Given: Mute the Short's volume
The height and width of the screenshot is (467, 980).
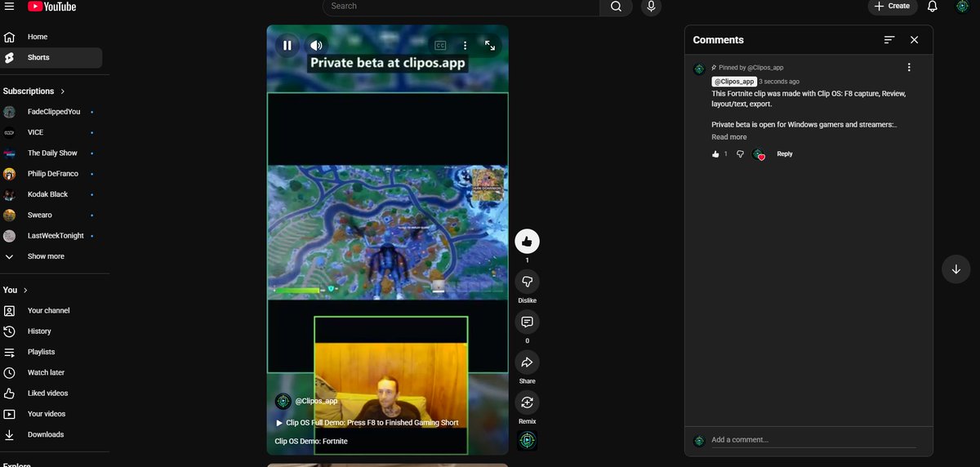Looking at the screenshot, I should click(316, 46).
